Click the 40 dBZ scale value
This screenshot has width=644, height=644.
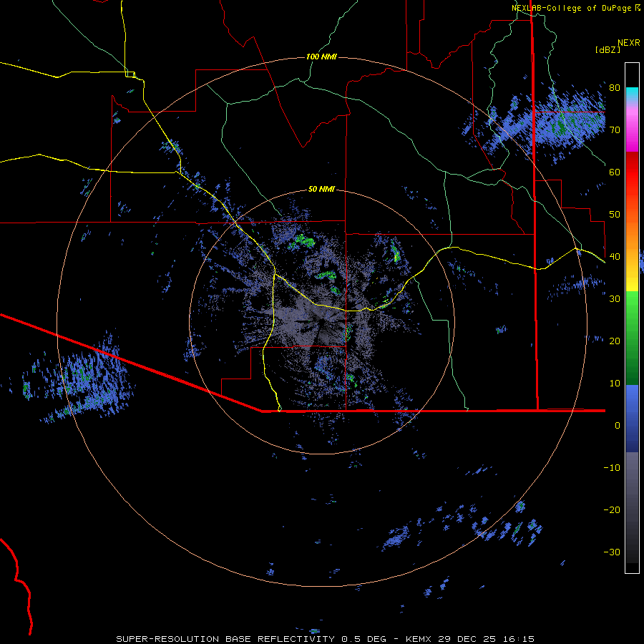[x=615, y=257]
